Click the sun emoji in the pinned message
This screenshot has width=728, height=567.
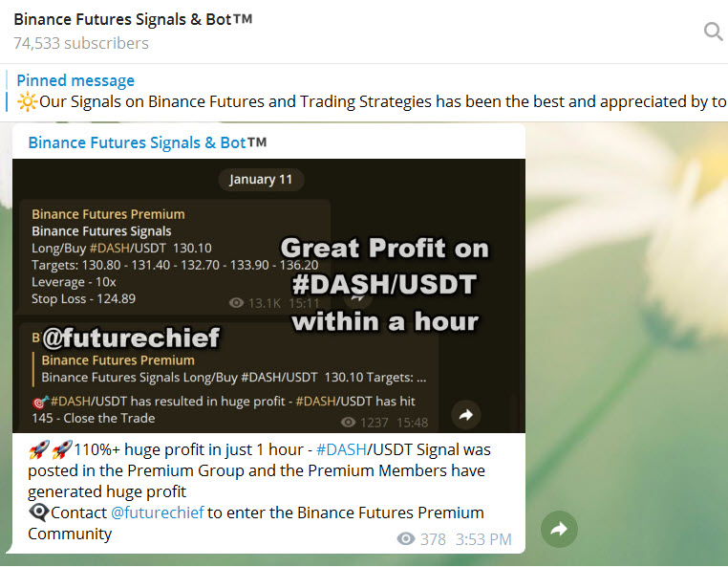27,101
